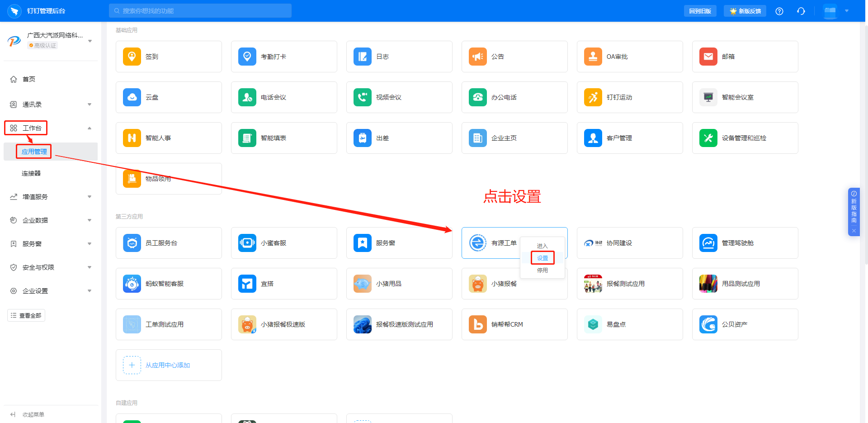
Task: Open the 智能会议室 icon
Action: point(708,97)
